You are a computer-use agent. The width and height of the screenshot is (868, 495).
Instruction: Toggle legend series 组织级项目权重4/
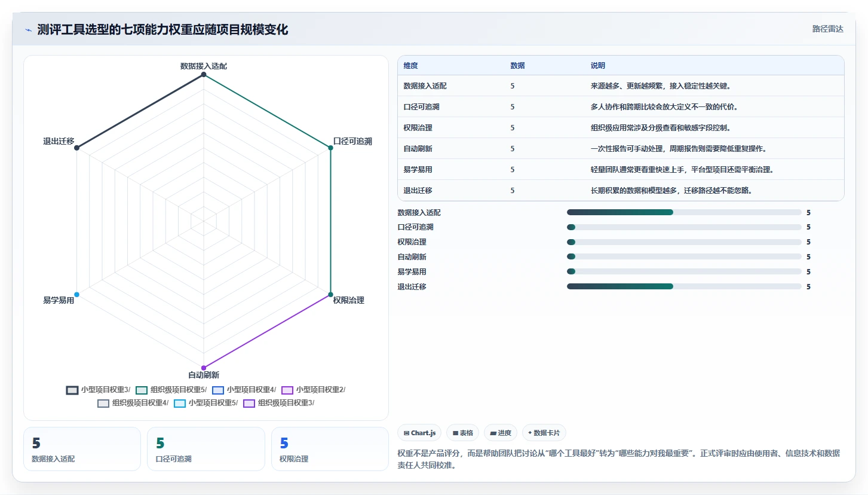pos(133,403)
